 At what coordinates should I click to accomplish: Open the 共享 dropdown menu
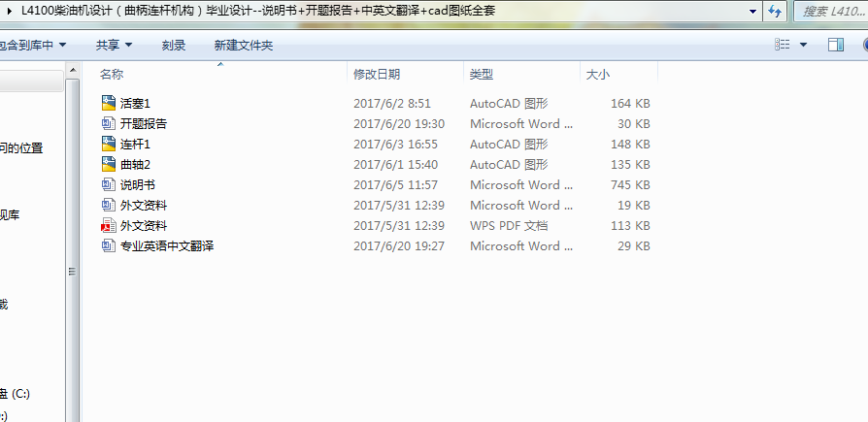114,45
